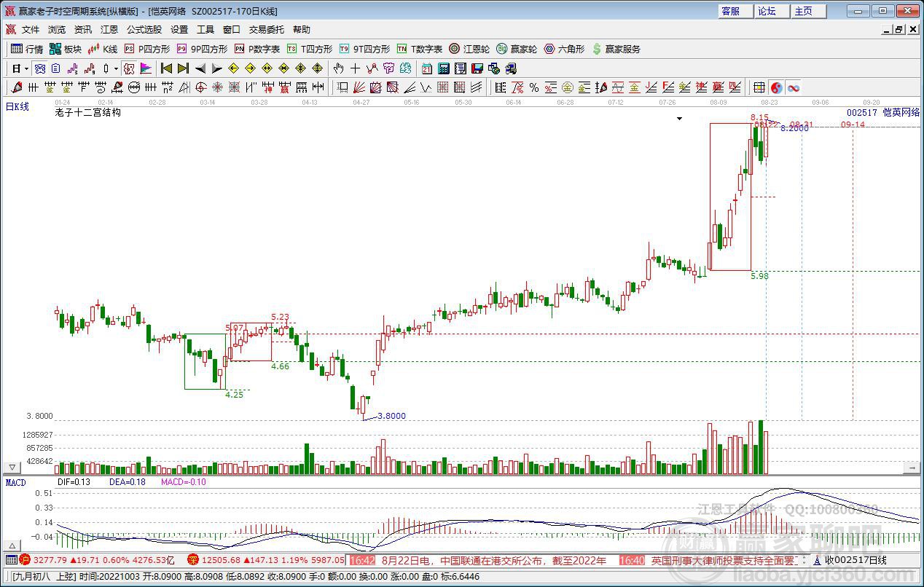Toggle the red-blue yin-yang icon
924x587 pixels.
[777, 87]
